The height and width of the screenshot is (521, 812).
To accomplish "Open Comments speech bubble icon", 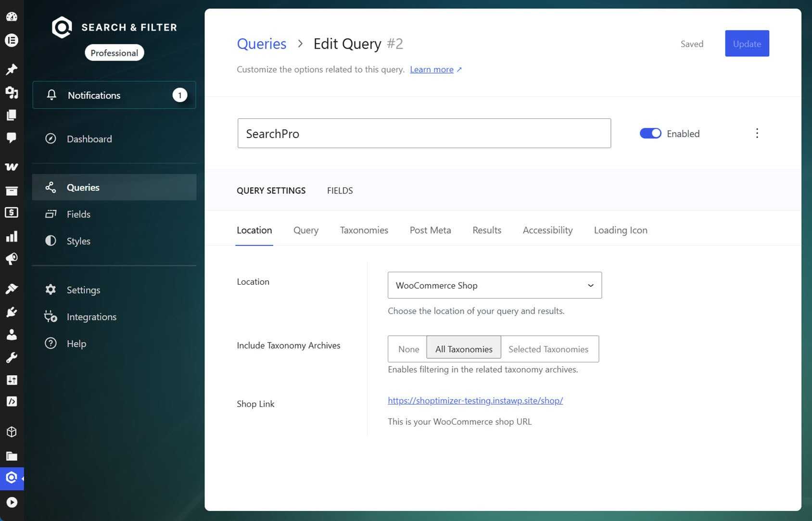I will coord(12,138).
